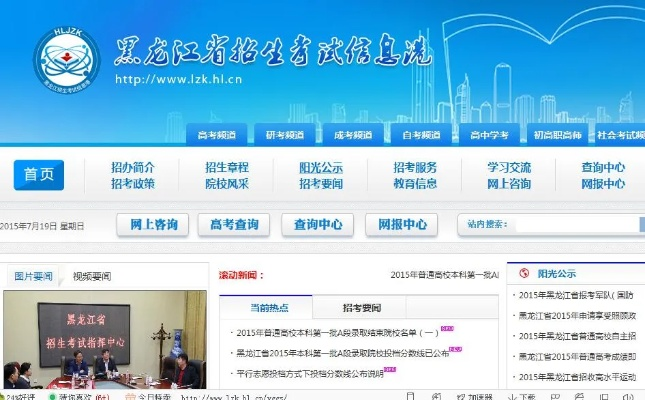Open the 网报中心 quick button
Image resolution: width=645 pixels, height=400 pixels.
click(400, 224)
